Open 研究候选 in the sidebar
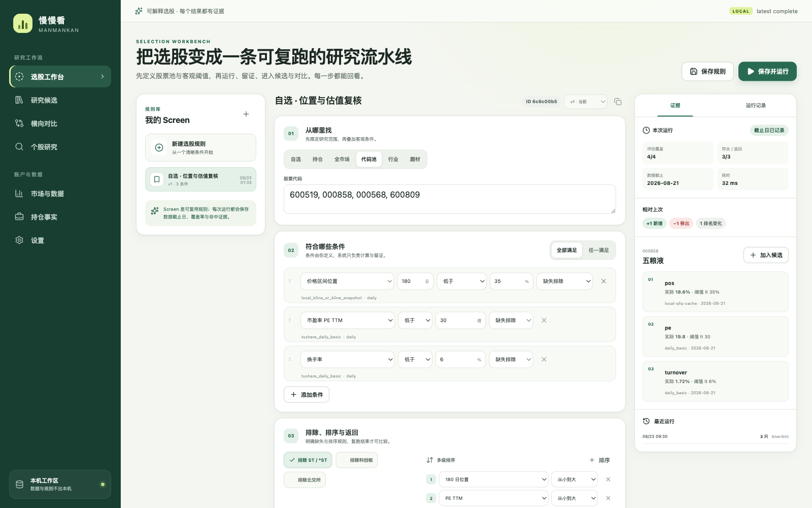The image size is (812, 508). coord(60,100)
